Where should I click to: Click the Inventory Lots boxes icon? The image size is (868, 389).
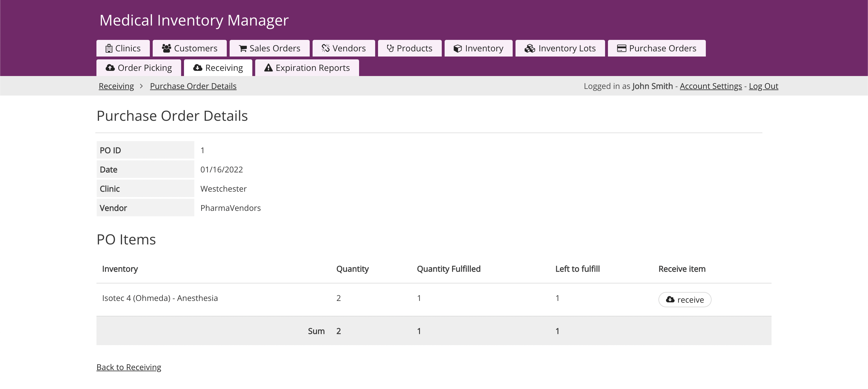530,48
